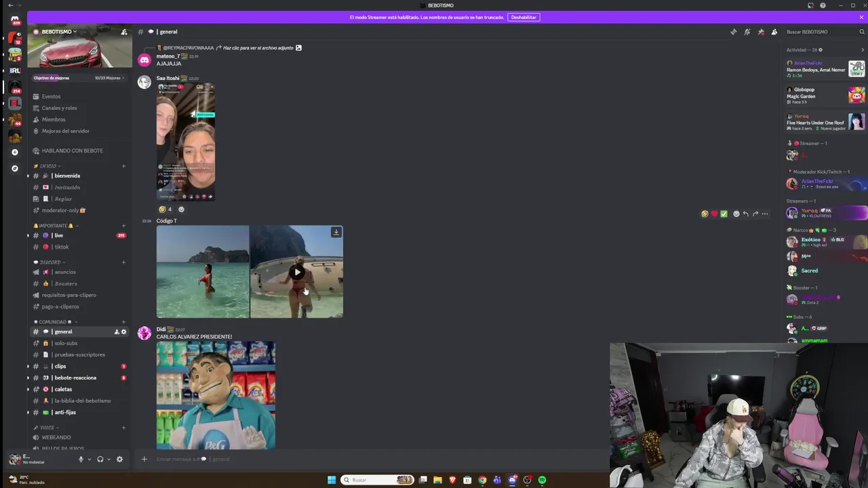The width and height of the screenshot is (868, 488).
Task: Toggle deafen headphones in user panel
Action: click(x=100, y=460)
